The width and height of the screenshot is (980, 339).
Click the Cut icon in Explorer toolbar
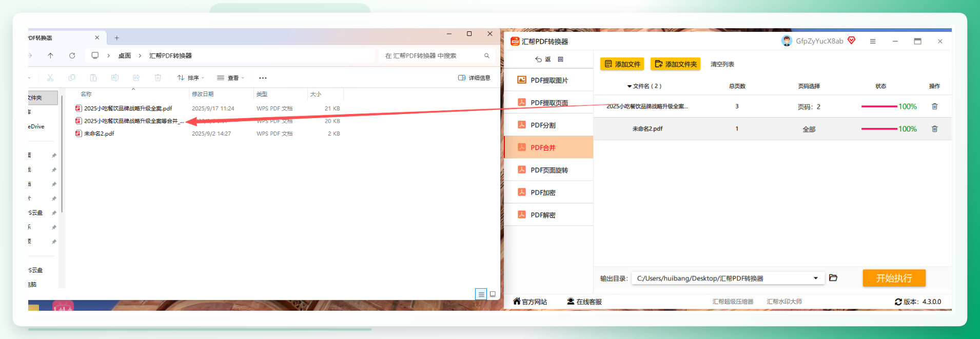pos(50,78)
